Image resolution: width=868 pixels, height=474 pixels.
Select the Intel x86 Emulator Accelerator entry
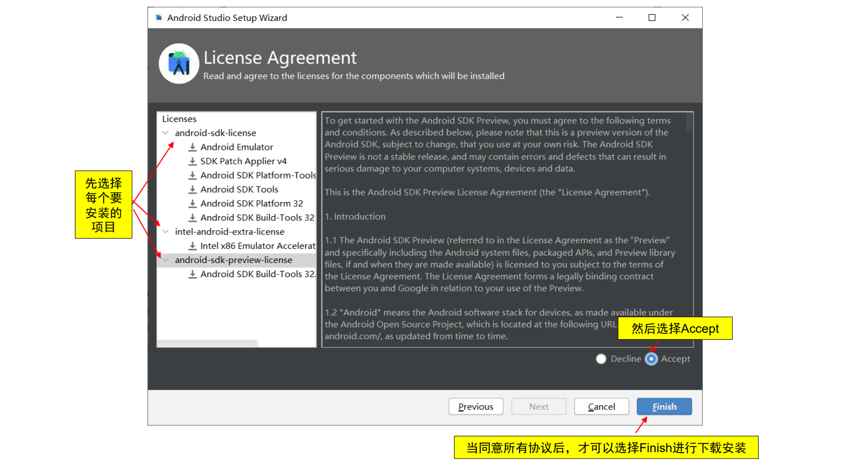[258, 246]
